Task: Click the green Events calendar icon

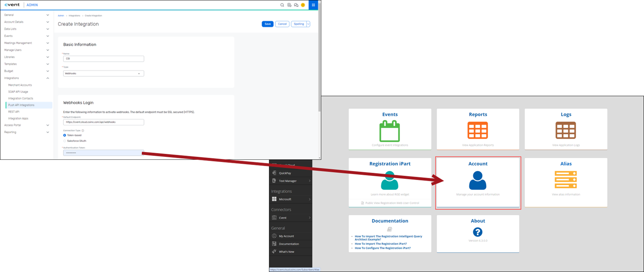Action: 390,131
